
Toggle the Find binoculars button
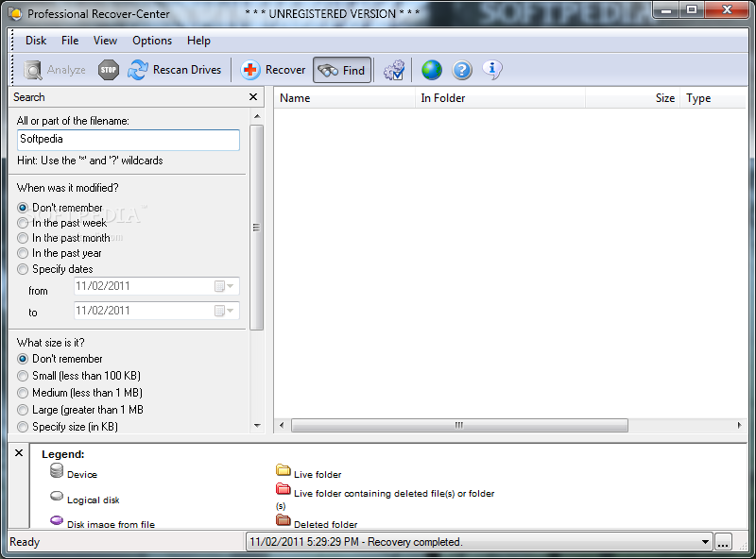(x=342, y=71)
